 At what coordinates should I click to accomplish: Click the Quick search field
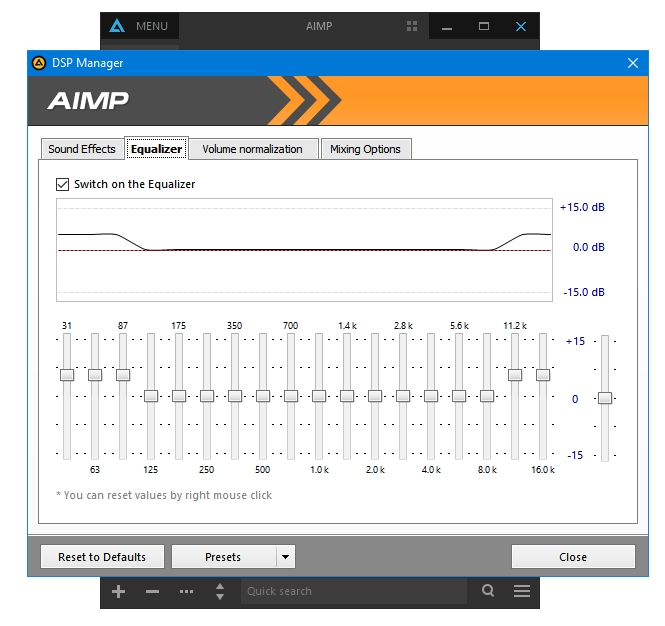coord(354,591)
